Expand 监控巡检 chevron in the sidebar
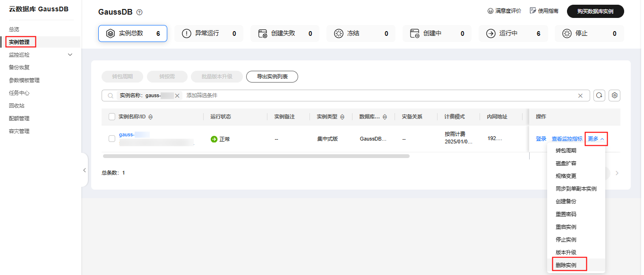Viewport: 644px width, 275px height. [x=70, y=55]
